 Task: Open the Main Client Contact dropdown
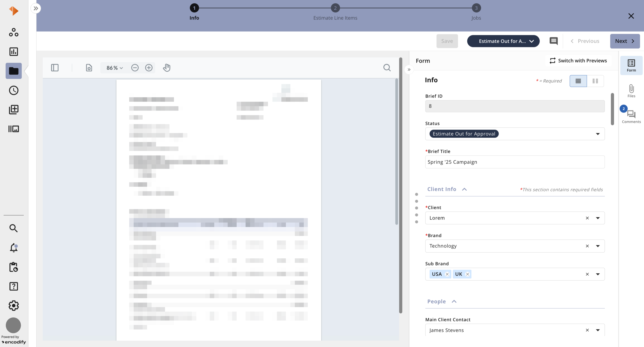pyautogui.click(x=597, y=330)
